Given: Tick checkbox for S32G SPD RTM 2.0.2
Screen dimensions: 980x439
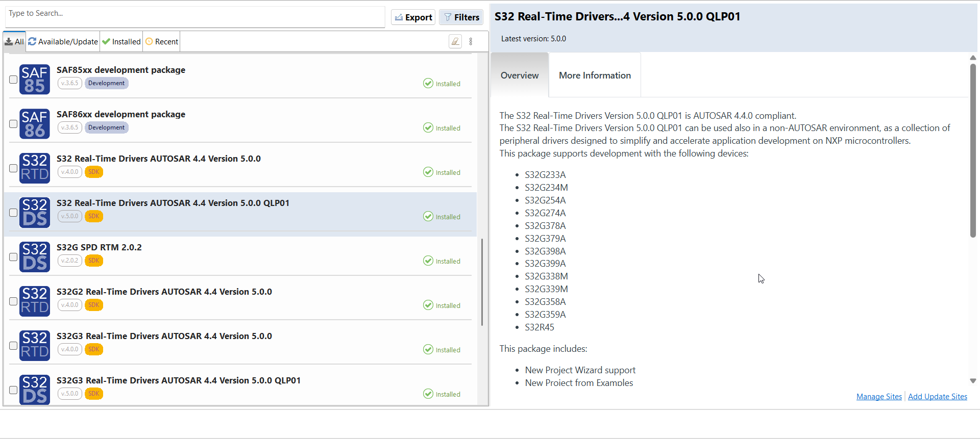Looking at the screenshot, I should coord(13,257).
